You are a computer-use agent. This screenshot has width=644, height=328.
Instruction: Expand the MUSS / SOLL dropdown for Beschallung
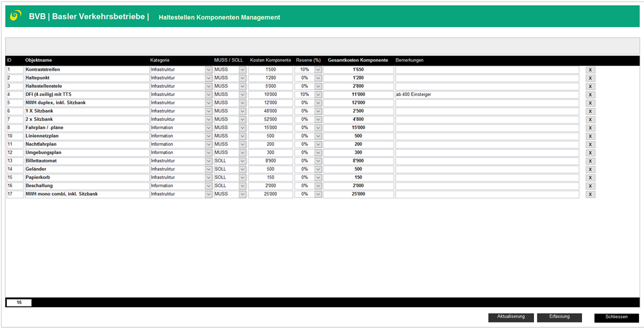[x=242, y=186]
